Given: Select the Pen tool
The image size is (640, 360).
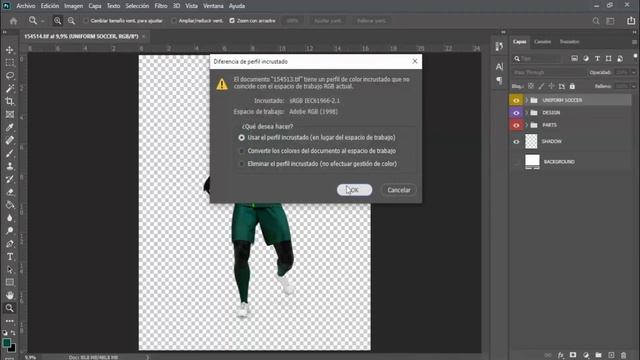Looking at the screenshot, I should click(x=9, y=244).
